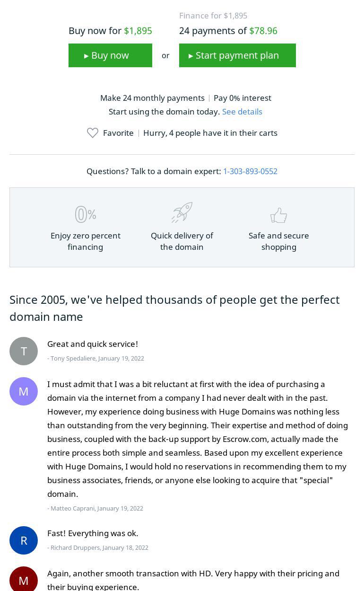The width and height of the screenshot is (364, 591).
Task: Click the zero percent financing icon
Action: (x=86, y=214)
